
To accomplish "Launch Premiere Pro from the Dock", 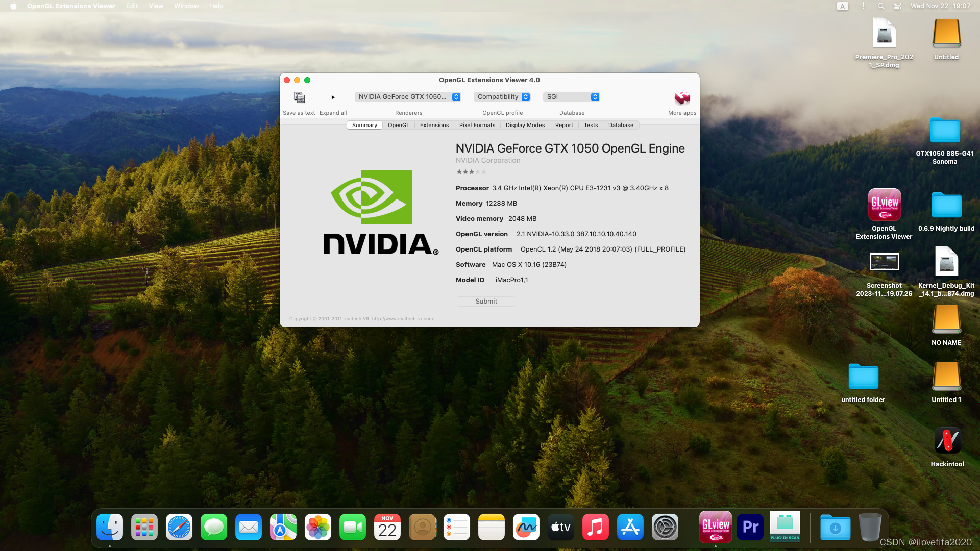I will click(x=750, y=527).
